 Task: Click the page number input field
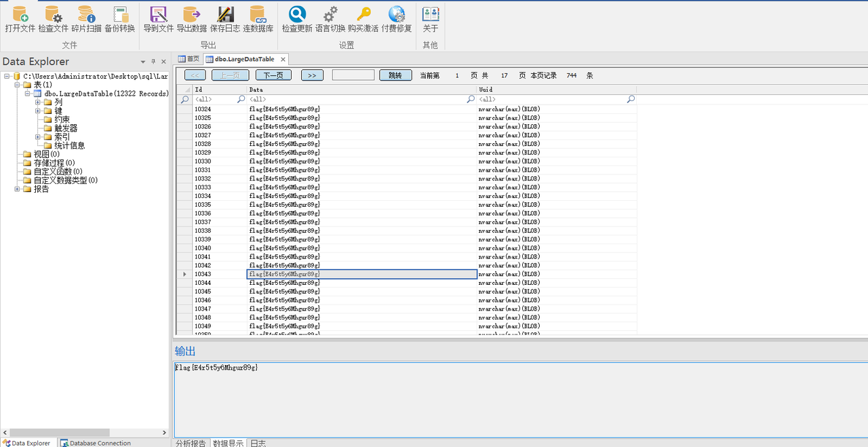point(353,75)
